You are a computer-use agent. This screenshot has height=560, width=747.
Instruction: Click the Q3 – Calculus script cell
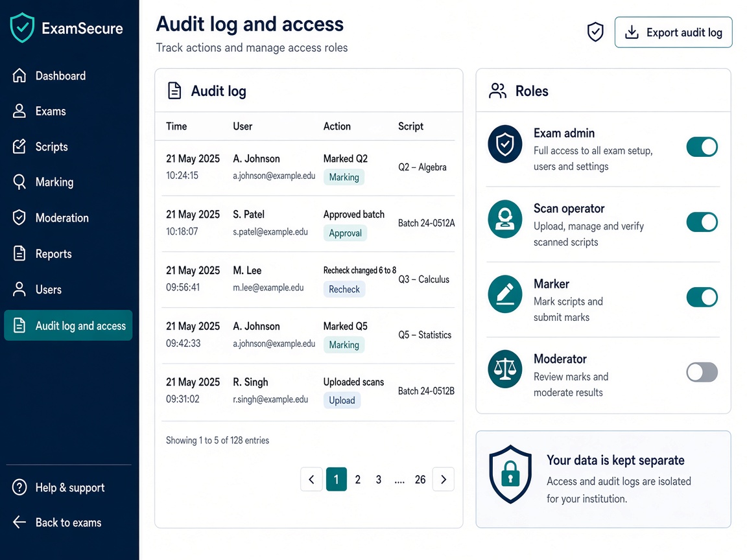click(x=424, y=279)
